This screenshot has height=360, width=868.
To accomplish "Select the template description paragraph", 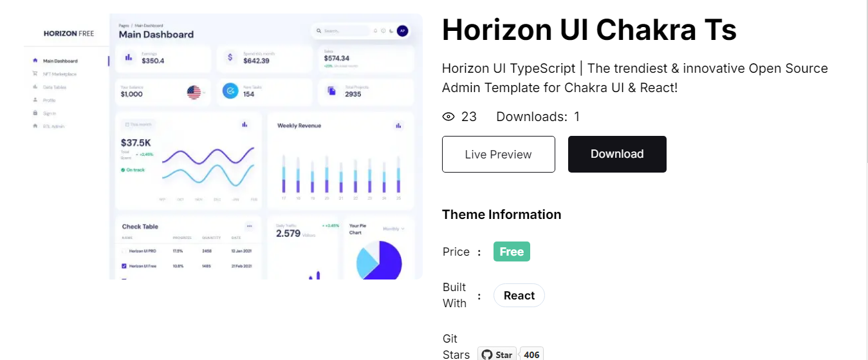I will point(634,77).
